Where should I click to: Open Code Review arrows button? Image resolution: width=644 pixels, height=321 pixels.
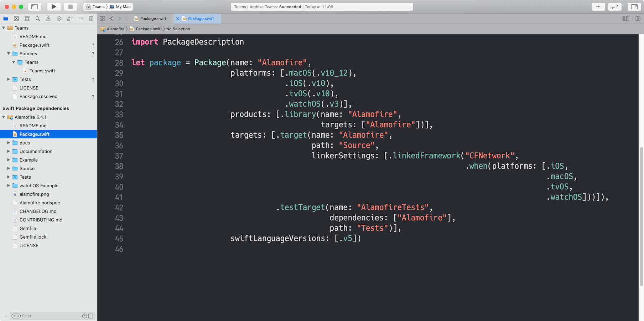(614, 6)
